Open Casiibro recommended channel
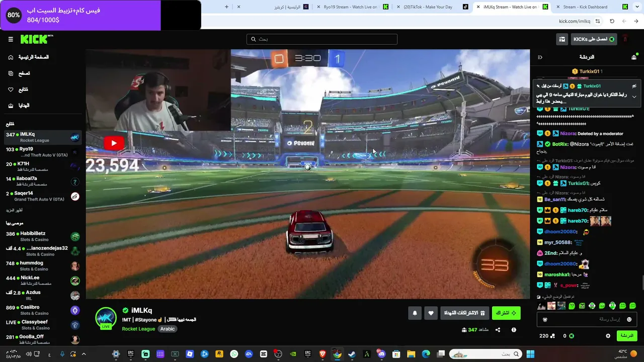This screenshot has width=644, height=362. (x=43, y=310)
